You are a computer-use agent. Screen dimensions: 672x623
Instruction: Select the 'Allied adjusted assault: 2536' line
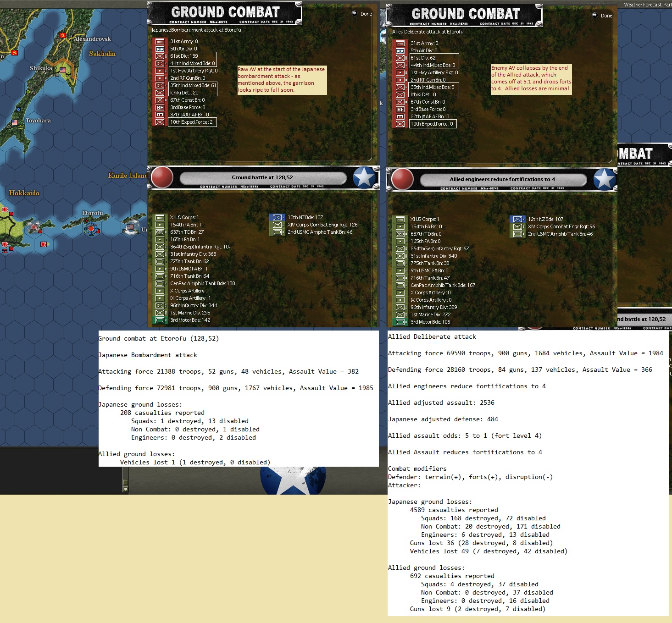click(441, 403)
